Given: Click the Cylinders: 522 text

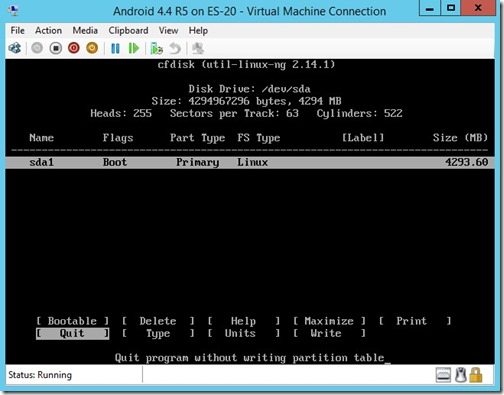Looking at the screenshot, I should [359, 114].
